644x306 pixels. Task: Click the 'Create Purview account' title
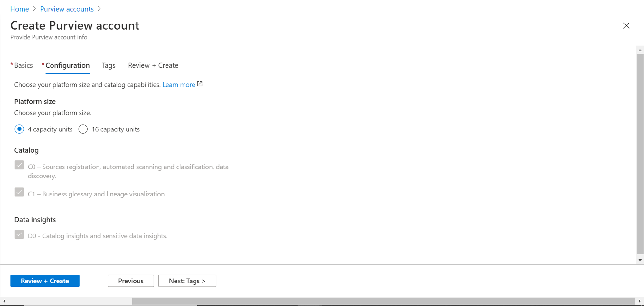point(75,25)
